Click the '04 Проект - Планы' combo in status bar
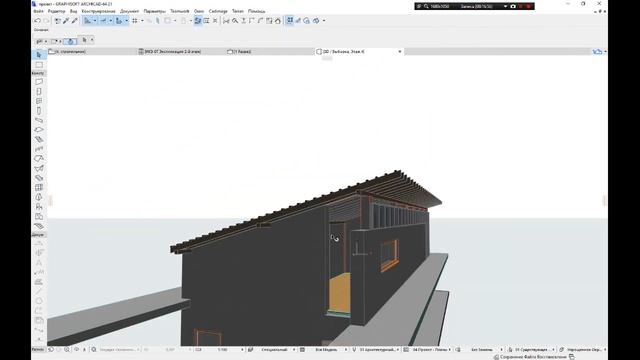Viewport: 640px width, 360px height. click(x=431, y=350)
